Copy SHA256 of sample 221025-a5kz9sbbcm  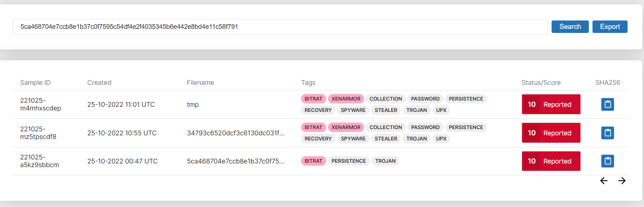tap(607, 161)
